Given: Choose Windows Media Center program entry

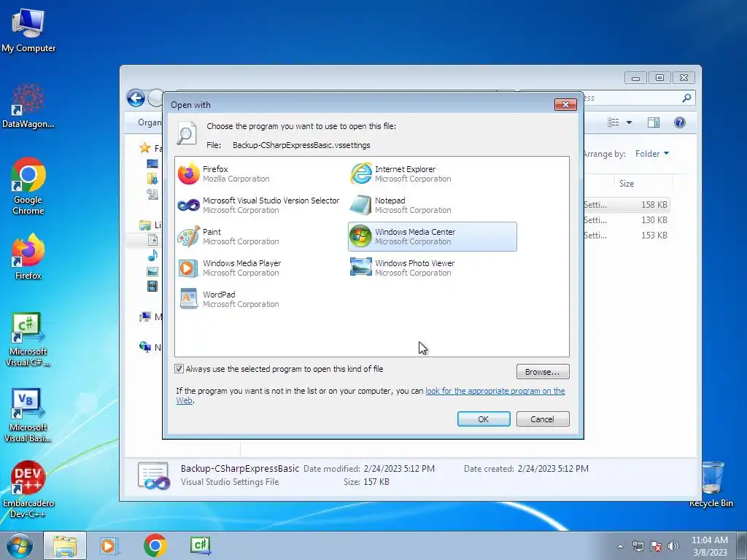Looking at the screenshot, I should tap(432, 237).
